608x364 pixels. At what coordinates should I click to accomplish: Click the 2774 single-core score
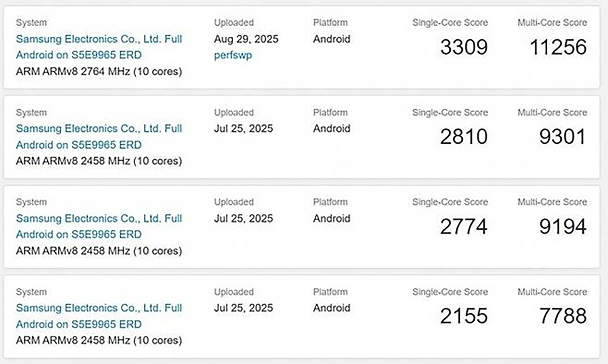pos(464,226)
